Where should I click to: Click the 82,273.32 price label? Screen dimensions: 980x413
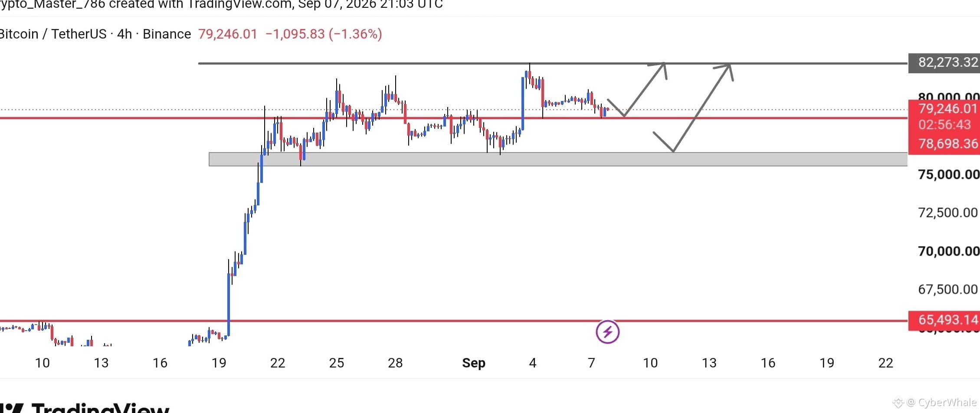[944, 62]
